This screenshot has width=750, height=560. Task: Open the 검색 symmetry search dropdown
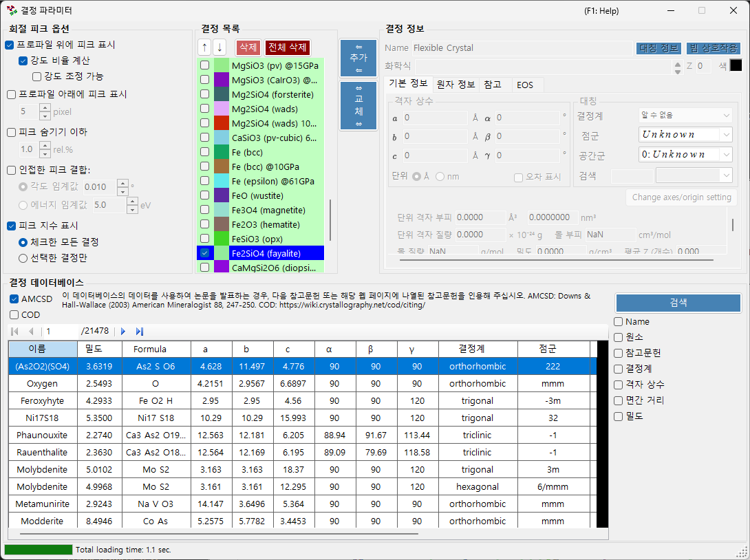(x=694, y=175)
